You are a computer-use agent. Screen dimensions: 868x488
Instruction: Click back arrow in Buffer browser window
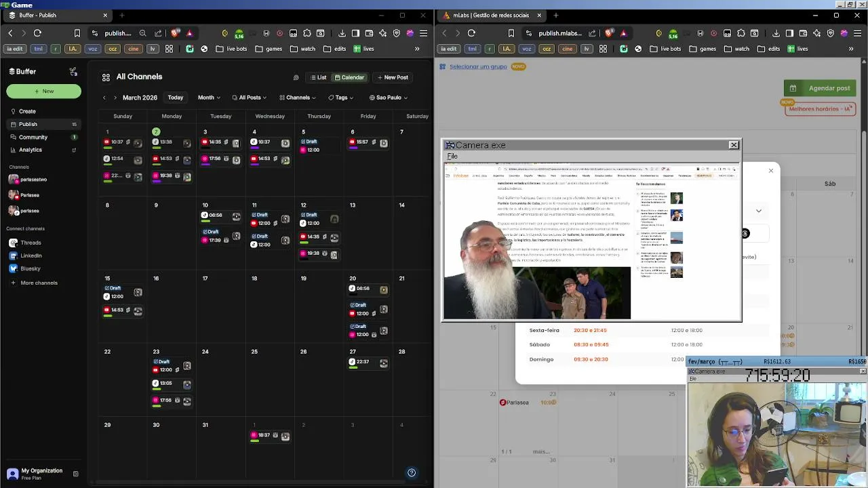point(10,33)
